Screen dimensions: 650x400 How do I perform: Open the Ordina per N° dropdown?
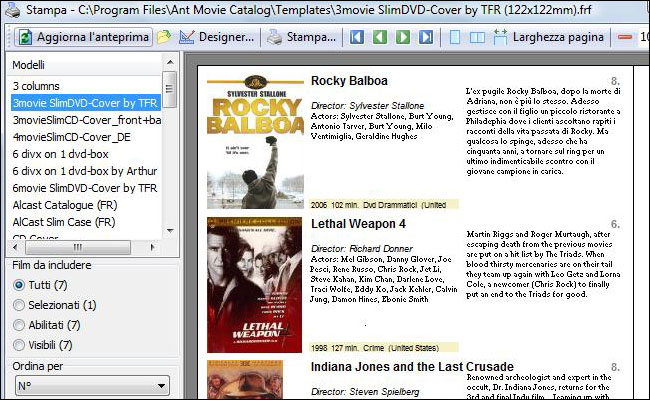point(92,386)
